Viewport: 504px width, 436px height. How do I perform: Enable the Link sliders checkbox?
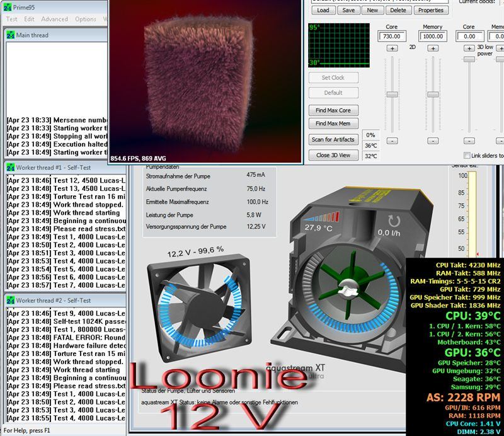(466, 155)
